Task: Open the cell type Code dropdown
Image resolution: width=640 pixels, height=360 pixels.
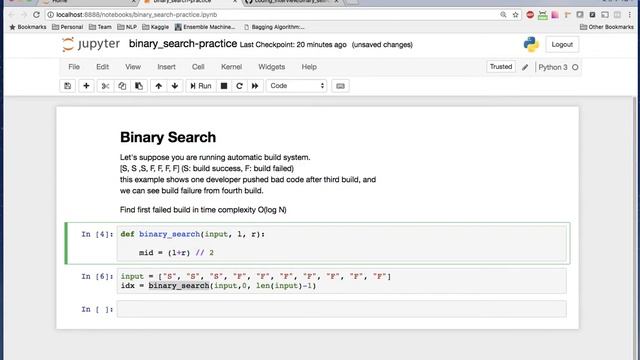Action: point(297,86)
